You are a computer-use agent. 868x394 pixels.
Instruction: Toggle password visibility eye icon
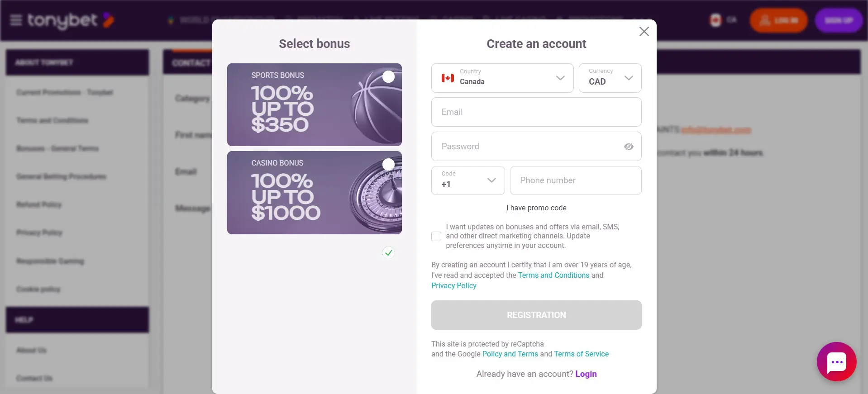click(629, 147)
